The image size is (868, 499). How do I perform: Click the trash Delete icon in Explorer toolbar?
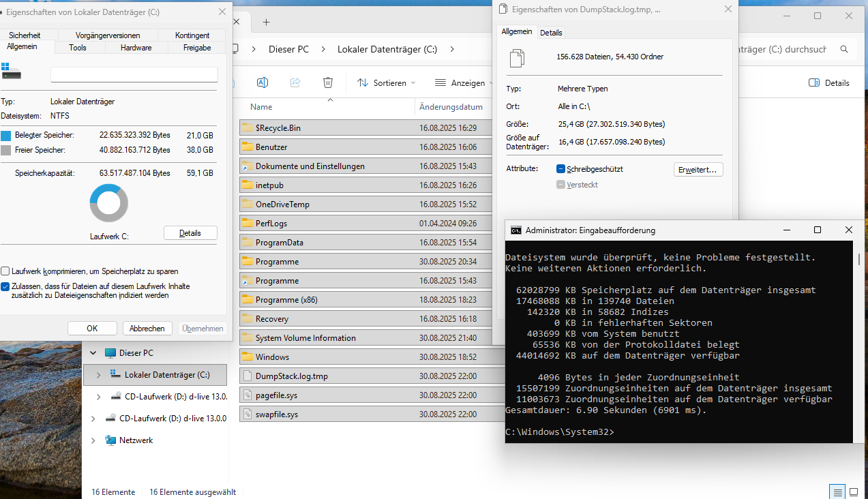pos(328,82)
